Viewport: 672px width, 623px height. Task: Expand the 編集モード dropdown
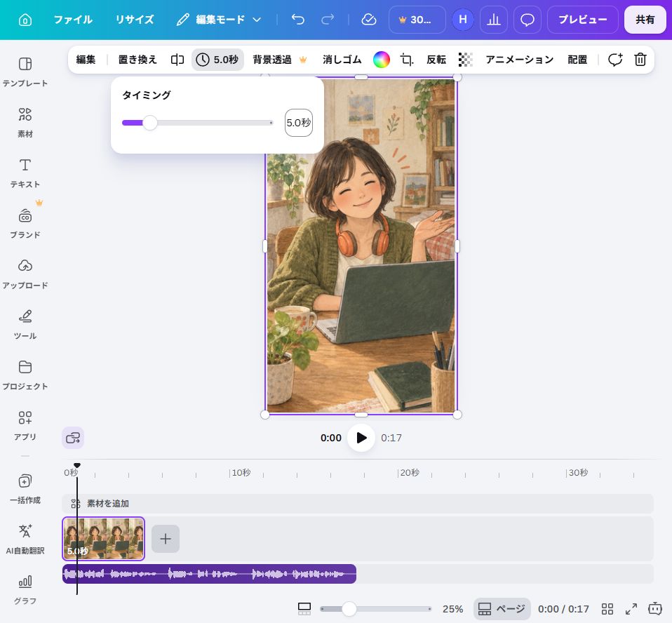(x=219, y=20)
